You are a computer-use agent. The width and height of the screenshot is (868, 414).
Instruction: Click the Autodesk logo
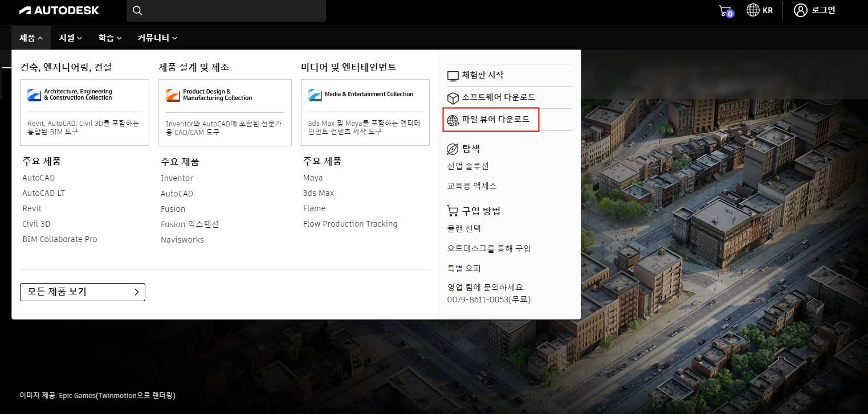click(x=59, y=10)
